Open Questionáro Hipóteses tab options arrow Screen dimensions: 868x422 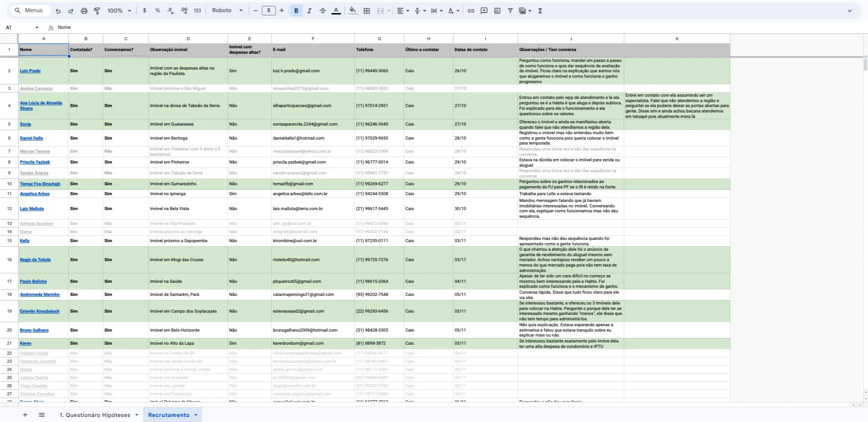(136, 415)
